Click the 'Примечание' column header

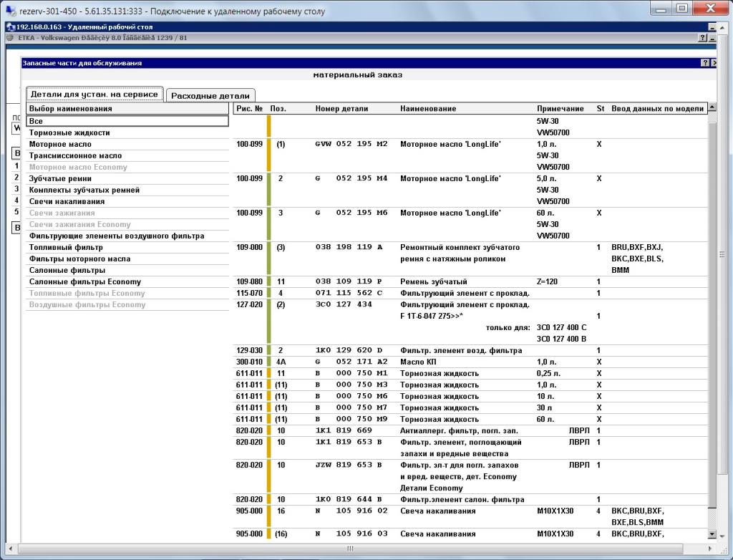click(560, 109)
